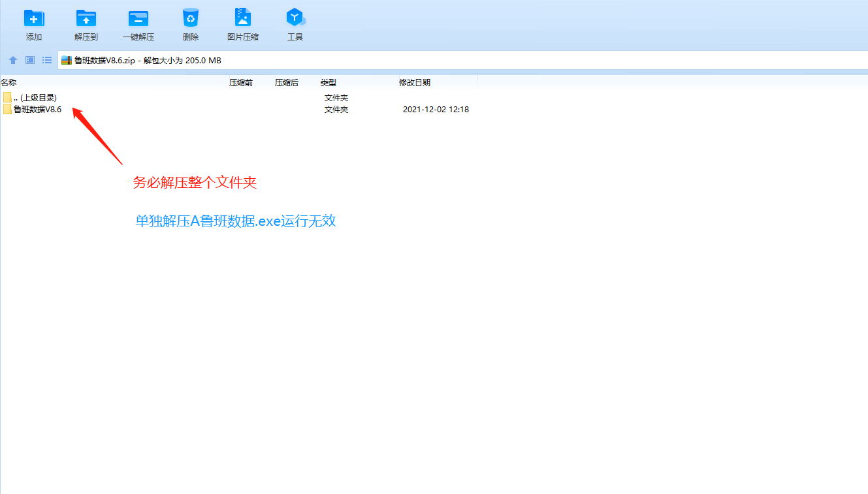The width and height of the screenshot is (868, 494).
Task: Click the zip archive icon in path bar
Action: (66, 61)
